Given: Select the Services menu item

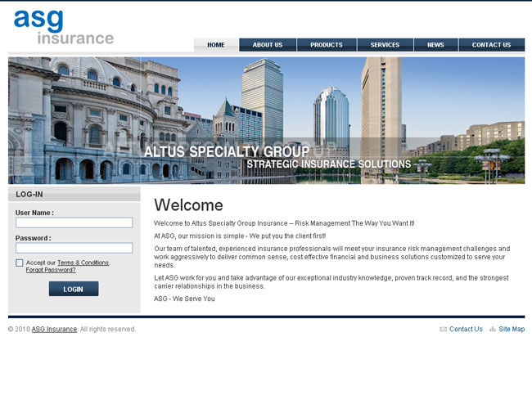Looking at the screenshot, I should (385, 45).
